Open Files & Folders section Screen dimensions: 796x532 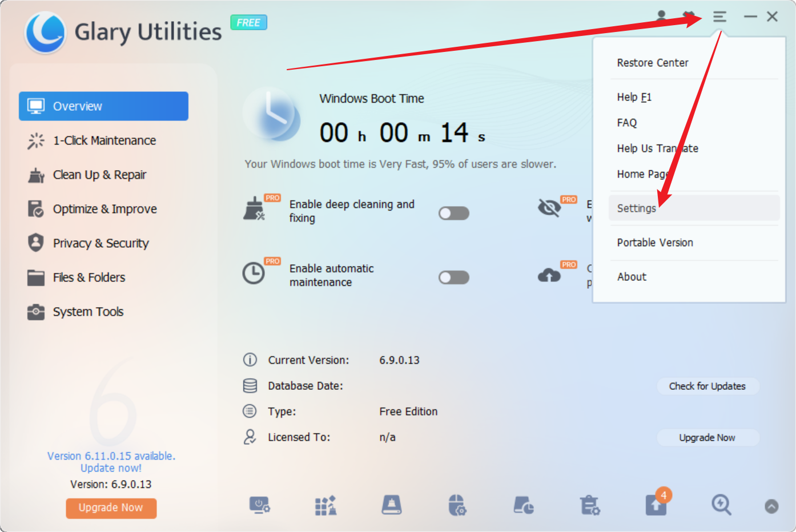click(103, 277)
